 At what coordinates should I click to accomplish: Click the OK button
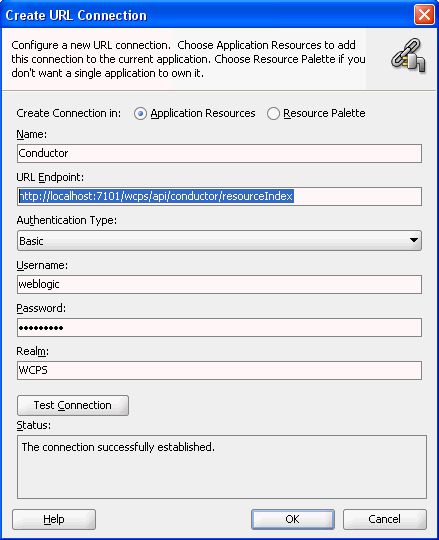point(293,519)
